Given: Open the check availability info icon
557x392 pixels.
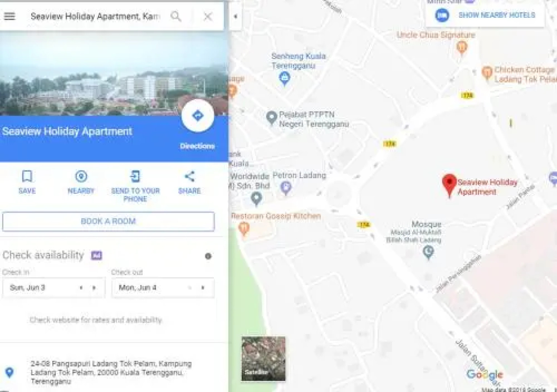Looking at the screenshot, I should (208, 256).
